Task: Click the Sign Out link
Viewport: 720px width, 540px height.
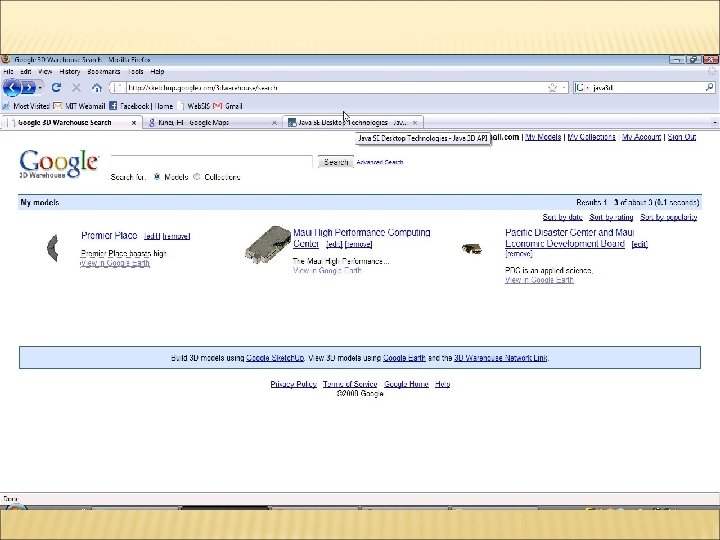Action: [x=681, y=137]
